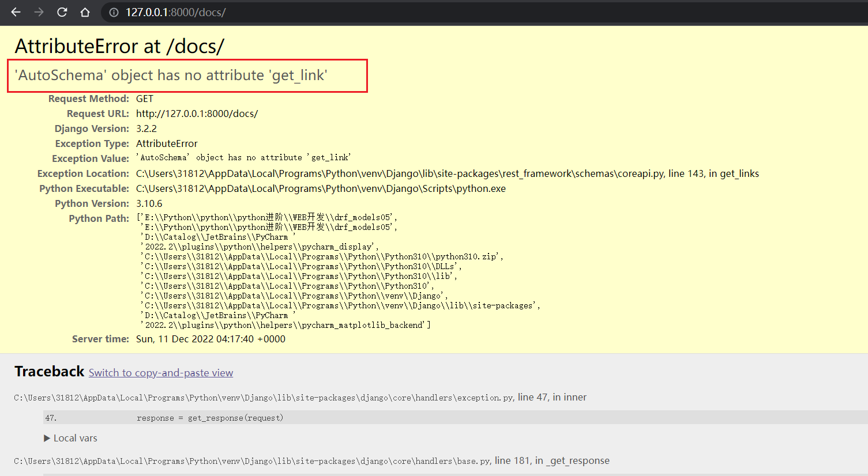Select the Python Executable path python.exe
The height and width of the screenshot is (476, 868).
tap(321, 188)
